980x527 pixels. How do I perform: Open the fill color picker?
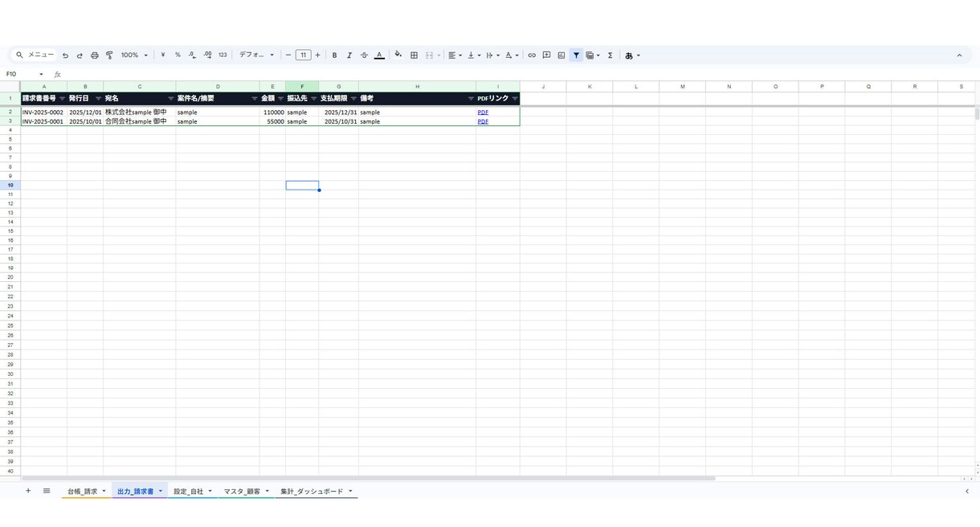(398, 55)
